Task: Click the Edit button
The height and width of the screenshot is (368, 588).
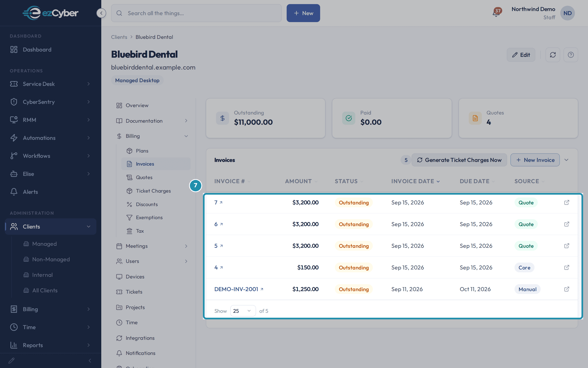Action: (x=521, y=55)
